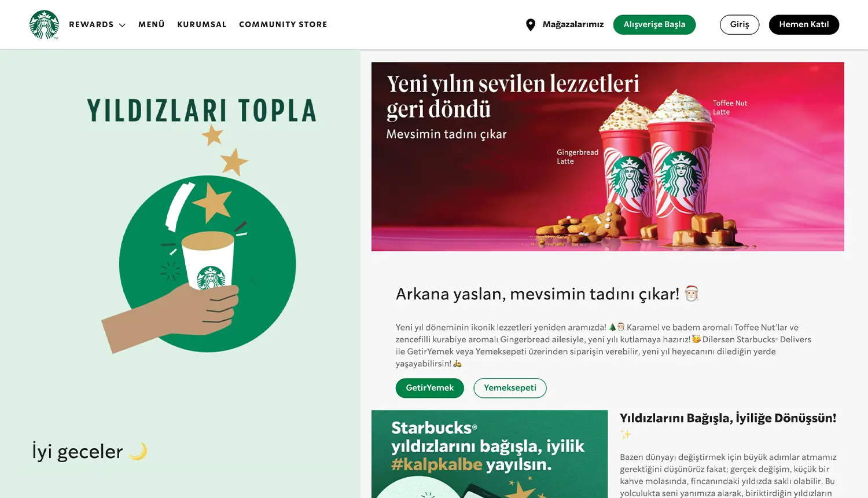Open the Mağazalarımız store locator link
868x498 pixels.
click(x=573, y=24)
